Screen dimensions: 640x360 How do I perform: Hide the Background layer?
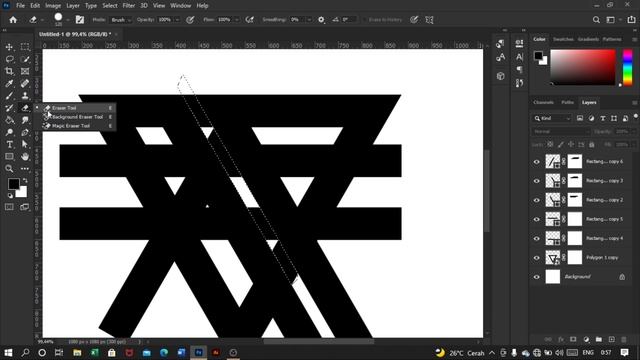[537, 277]
